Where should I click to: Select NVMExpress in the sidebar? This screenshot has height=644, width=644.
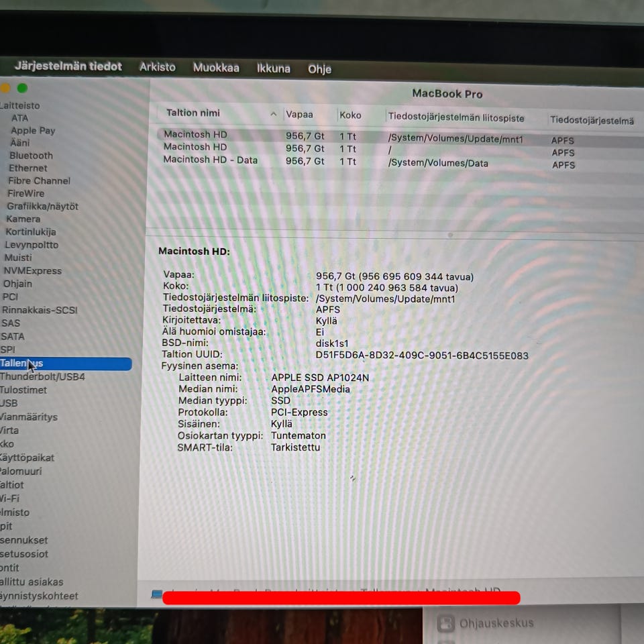[32, 270]
